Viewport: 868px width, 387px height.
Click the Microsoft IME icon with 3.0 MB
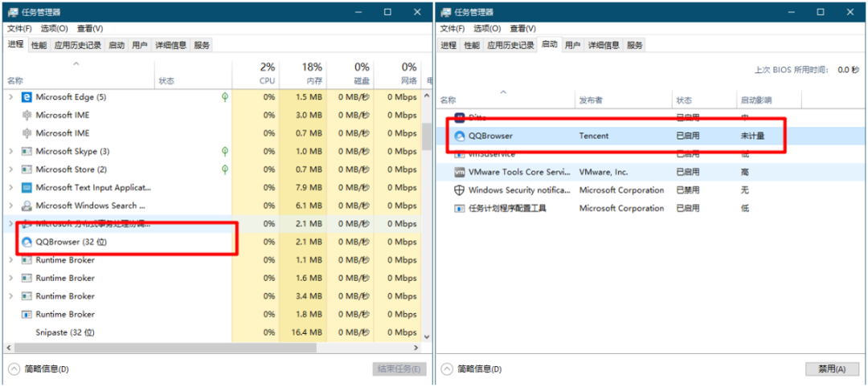coord(26,115)
